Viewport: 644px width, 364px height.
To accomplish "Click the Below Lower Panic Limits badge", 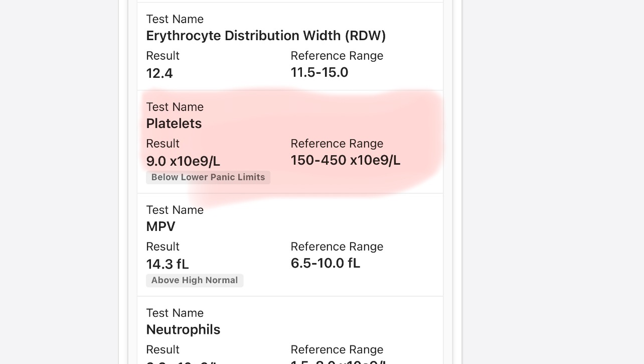I will 208,177.
